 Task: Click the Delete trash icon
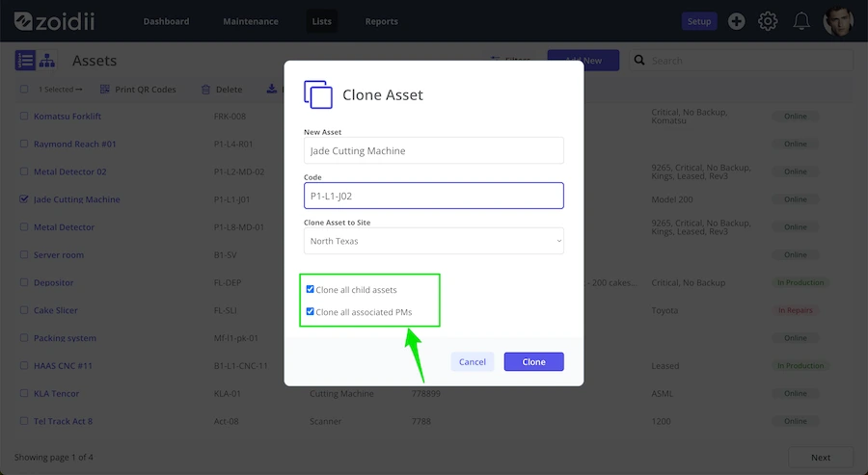pos(205,89)
